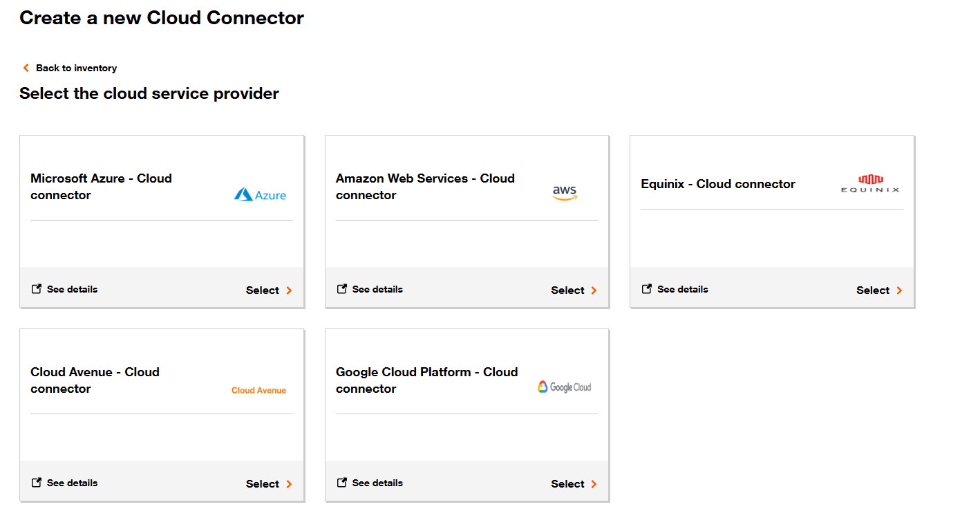The width and height of the screenshot is (980, 509).
Task: Open external link icon on Cloud Avenue card
Action: click(37, 483)
